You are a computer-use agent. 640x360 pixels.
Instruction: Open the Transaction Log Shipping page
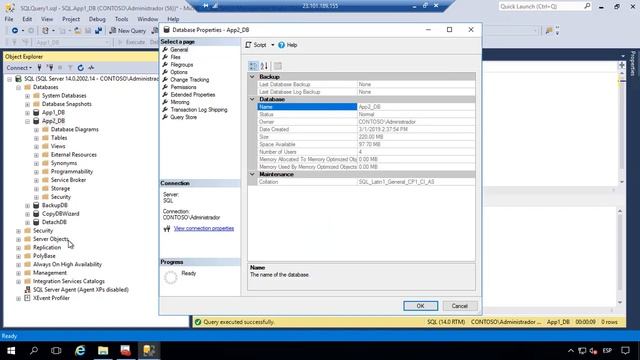pos(199,110)
